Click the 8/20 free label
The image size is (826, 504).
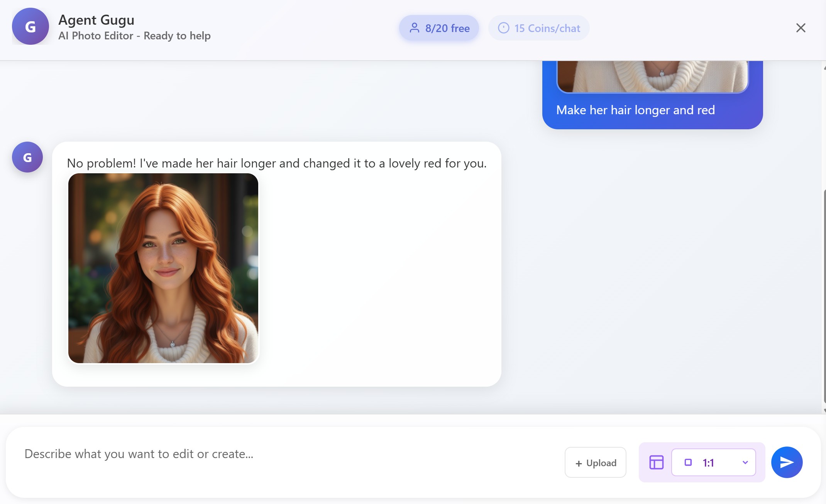point(447,28)
